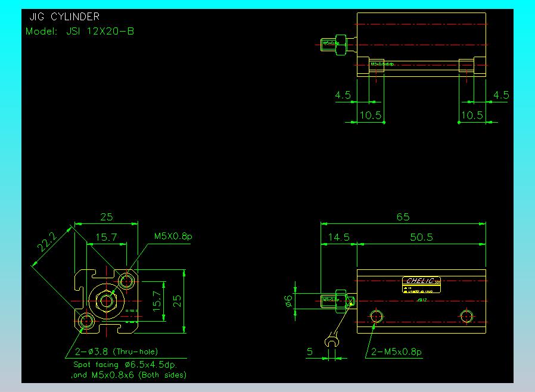Select the diagonal "22.2" dimension
Screen dimensions: 535x392
point(48,241)
